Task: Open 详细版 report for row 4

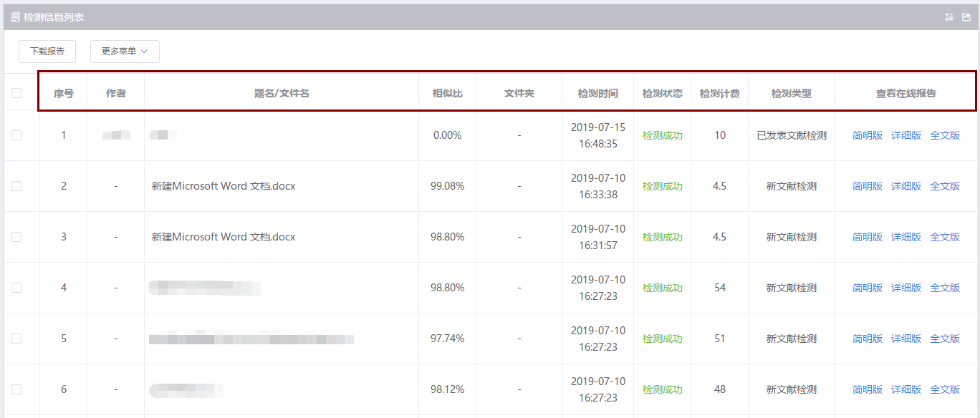Action: tap(906, 288)
